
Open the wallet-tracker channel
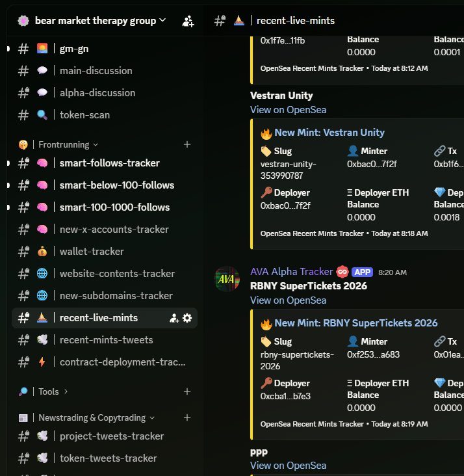pyautogui.click(x=105, y=252)
